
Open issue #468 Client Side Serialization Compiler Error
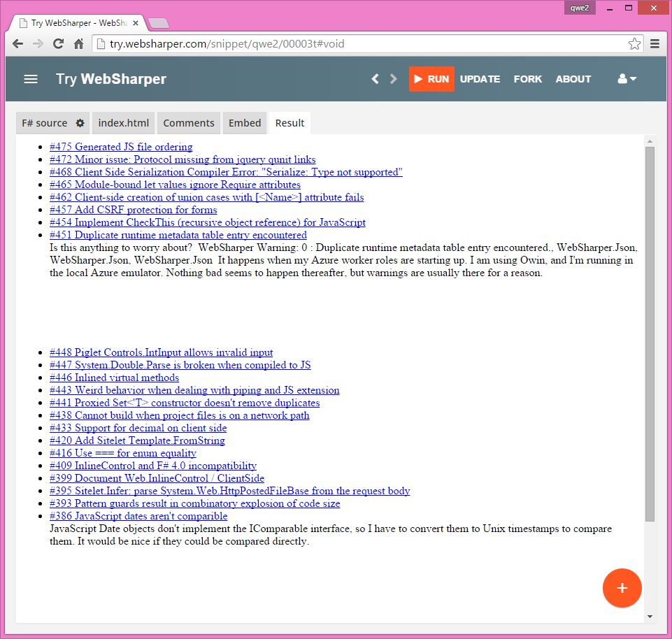pyautogui.click(x=226, y=172)
